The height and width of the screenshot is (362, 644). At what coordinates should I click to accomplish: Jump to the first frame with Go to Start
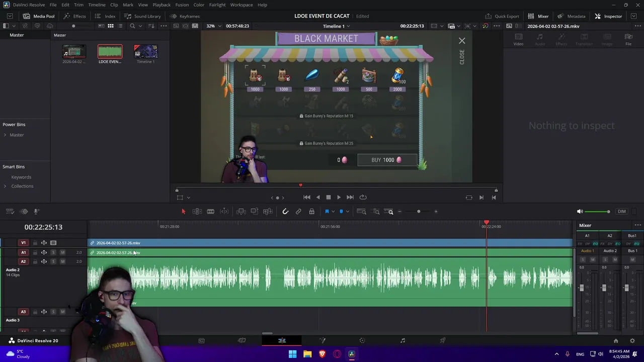(x=306, y=198)
